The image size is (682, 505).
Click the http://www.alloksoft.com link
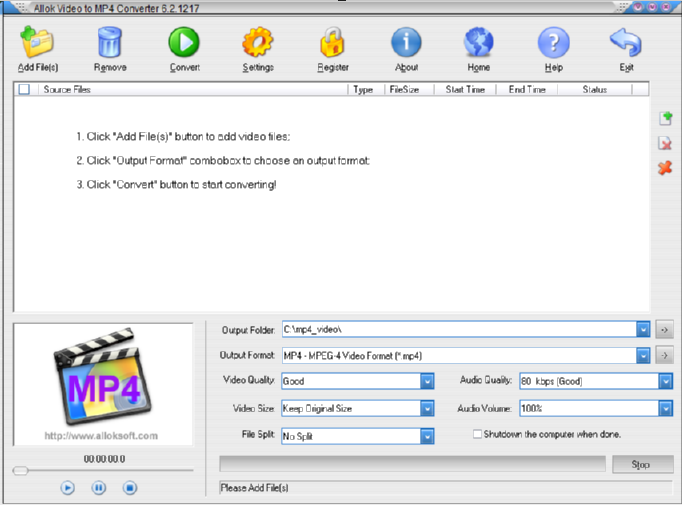(101, 435)
